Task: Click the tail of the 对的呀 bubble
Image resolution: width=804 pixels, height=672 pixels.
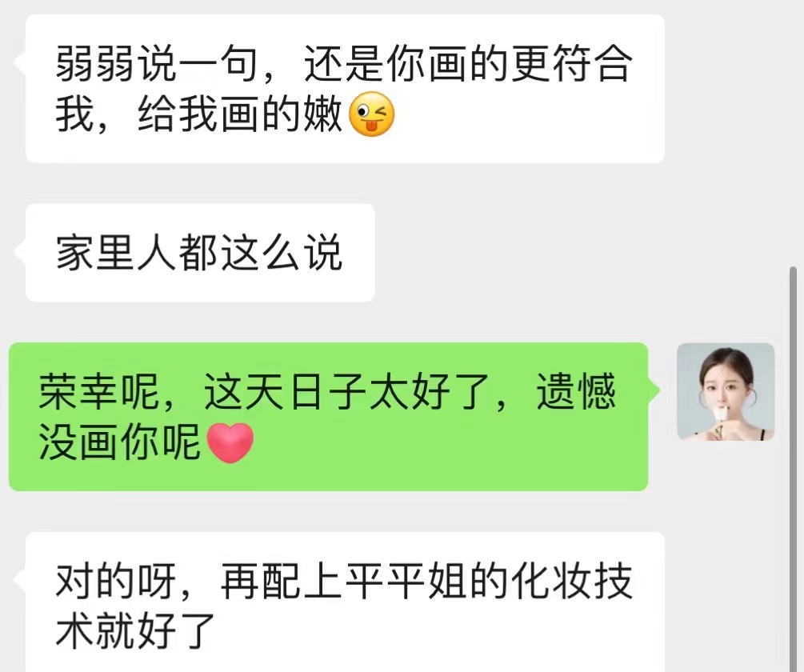Action: tap(20, 580)
